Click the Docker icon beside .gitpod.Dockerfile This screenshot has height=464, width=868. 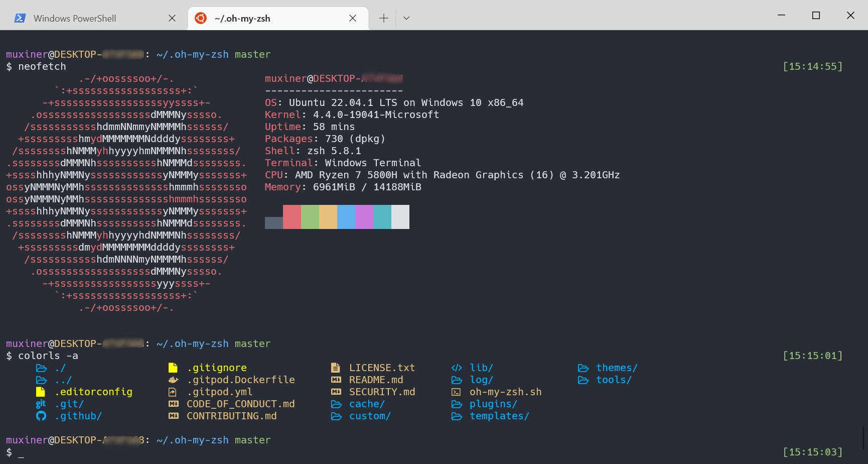coord(174,380)
